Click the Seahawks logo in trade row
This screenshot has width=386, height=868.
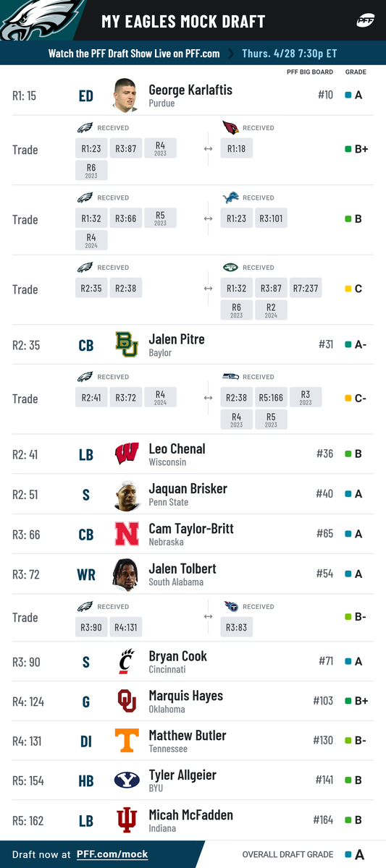coord(230,376)
